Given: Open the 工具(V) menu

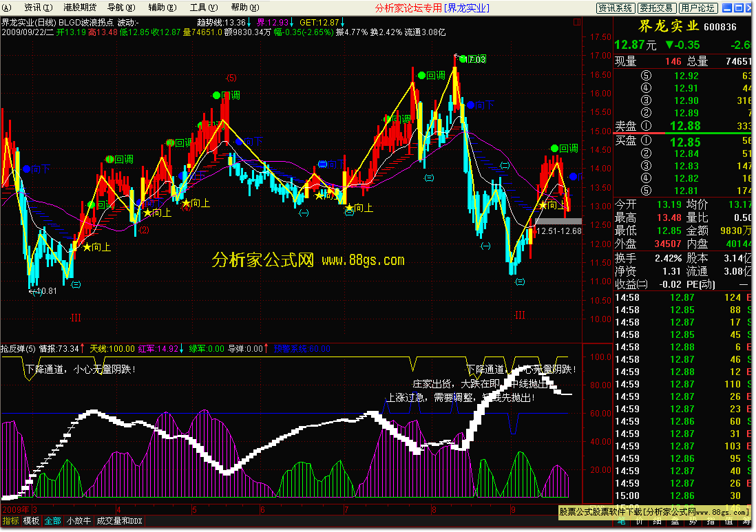Looking at the screenshot, I should pyautogui.click(x=204, y=8).
